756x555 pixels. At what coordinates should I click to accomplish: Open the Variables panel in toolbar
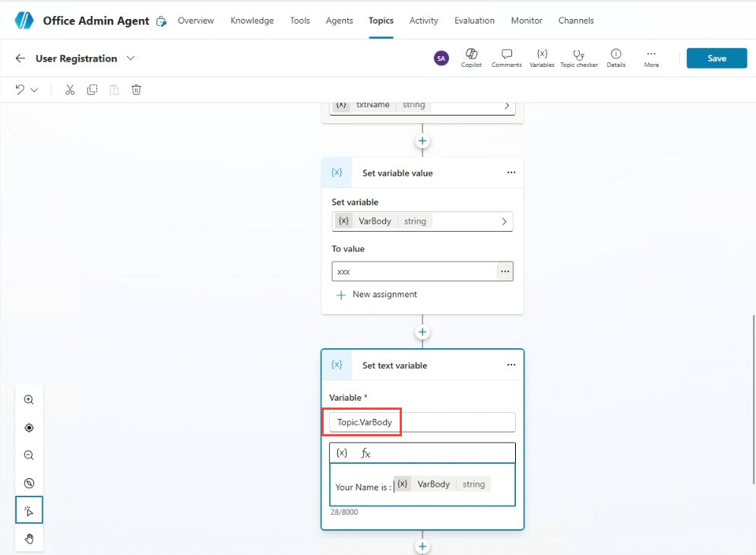pos(542,58)
